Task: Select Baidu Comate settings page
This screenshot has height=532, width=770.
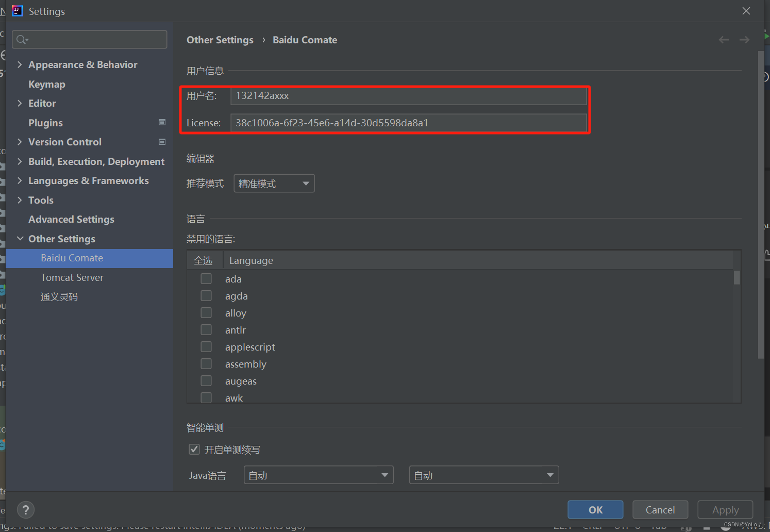Action: pyautogui.click(x=90, y=258)
